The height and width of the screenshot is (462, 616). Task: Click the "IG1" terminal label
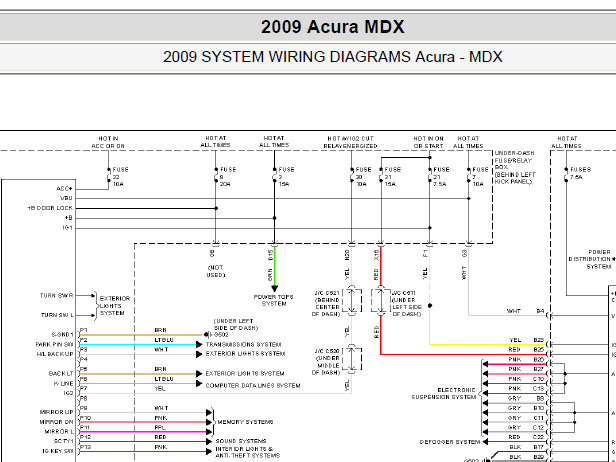point(68,227)
